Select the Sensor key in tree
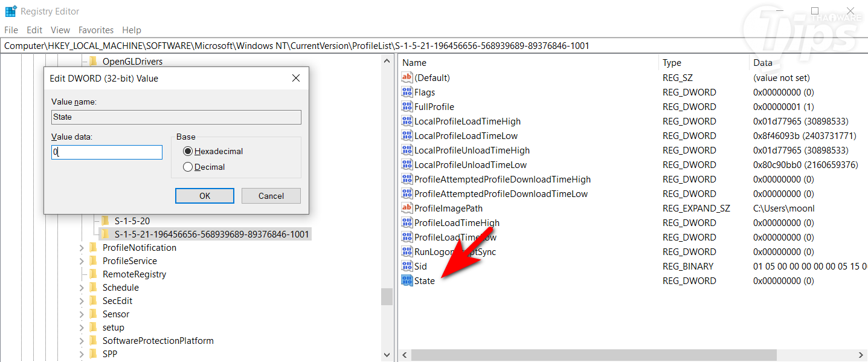Image resolution: width=868 pixels, height=362 pixels. coord(116,314)
